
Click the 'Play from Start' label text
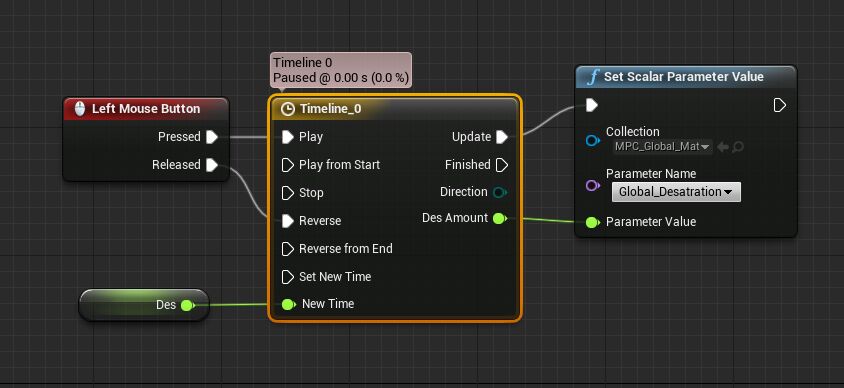click(x=340, y=165)
